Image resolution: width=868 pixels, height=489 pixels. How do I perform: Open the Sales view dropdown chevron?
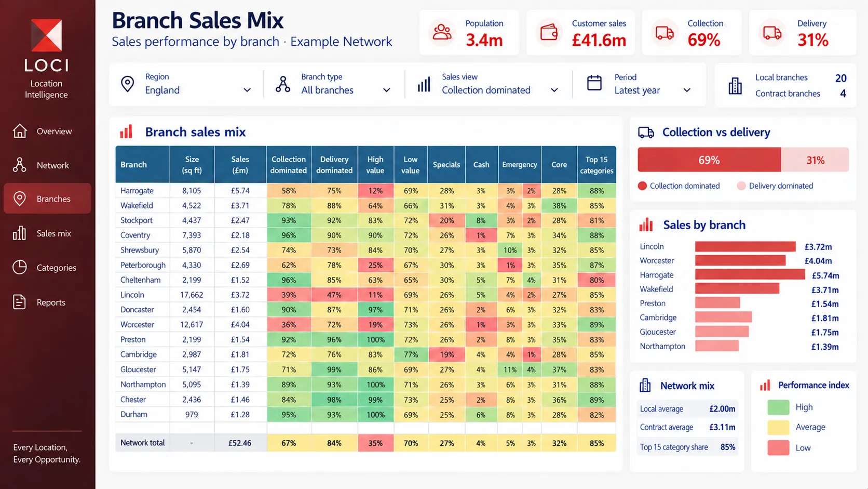point(554,90)
